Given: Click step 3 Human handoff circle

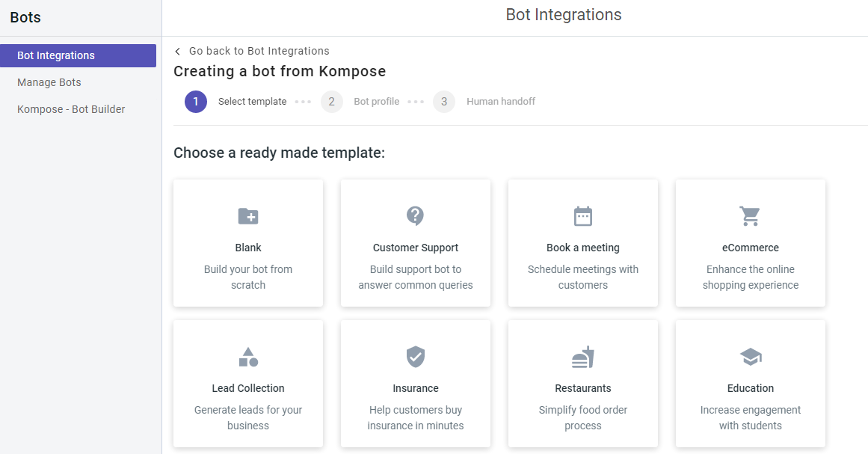Looking at the screenshot, I should [x=444, y=101].
